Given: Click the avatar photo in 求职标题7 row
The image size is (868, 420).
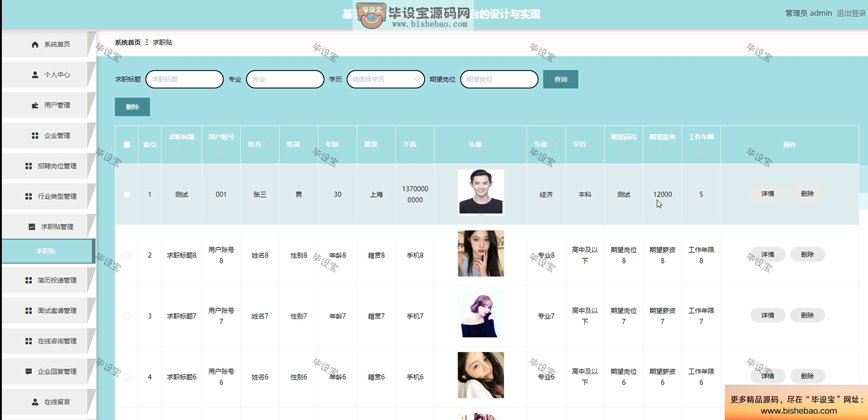Looking at the screenshot, I should (x=481, y=314).
